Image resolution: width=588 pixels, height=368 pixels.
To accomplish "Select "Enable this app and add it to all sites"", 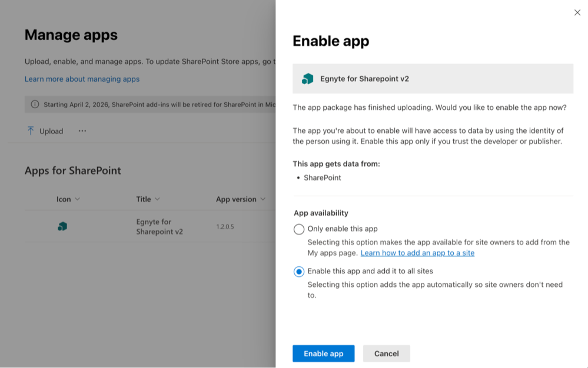I will pos(299,272).
